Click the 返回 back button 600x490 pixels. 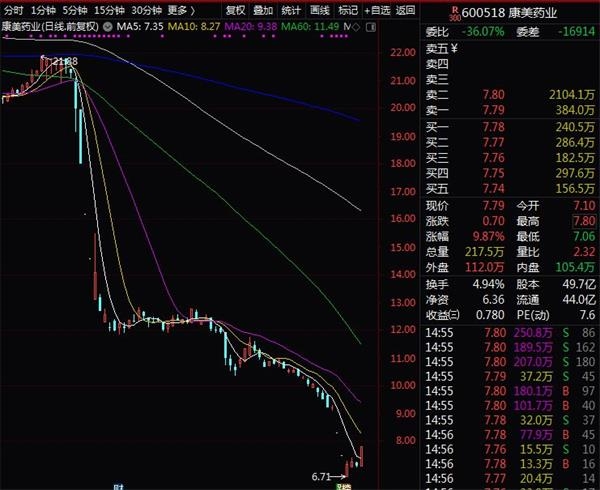[x=405, y=10]
